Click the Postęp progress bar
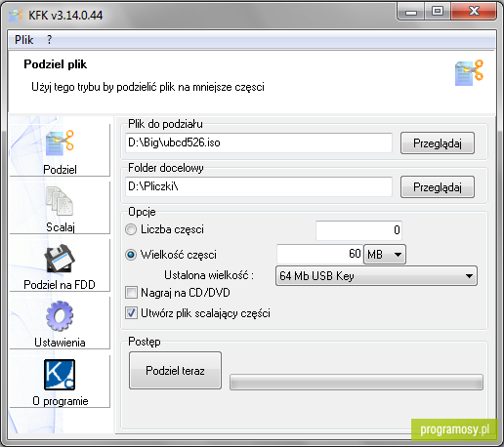This screenshot has width=504, height=447. [x=357, y=382]
